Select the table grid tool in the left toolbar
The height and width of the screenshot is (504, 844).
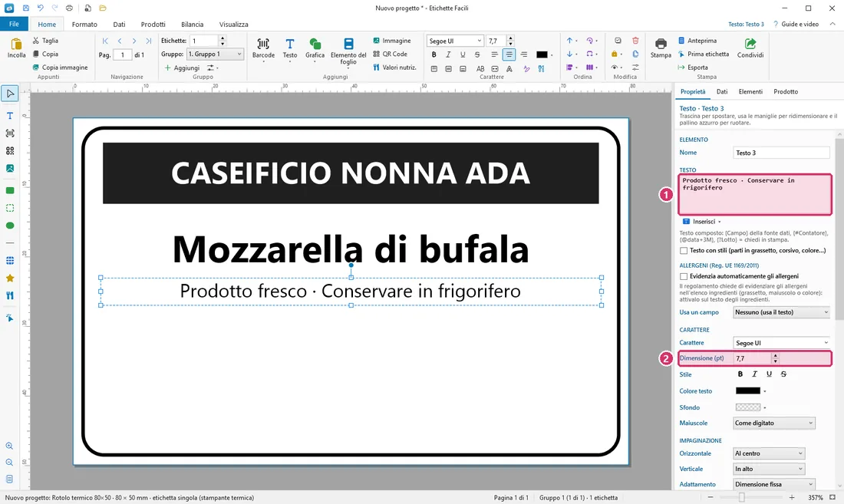pos(10,261)
